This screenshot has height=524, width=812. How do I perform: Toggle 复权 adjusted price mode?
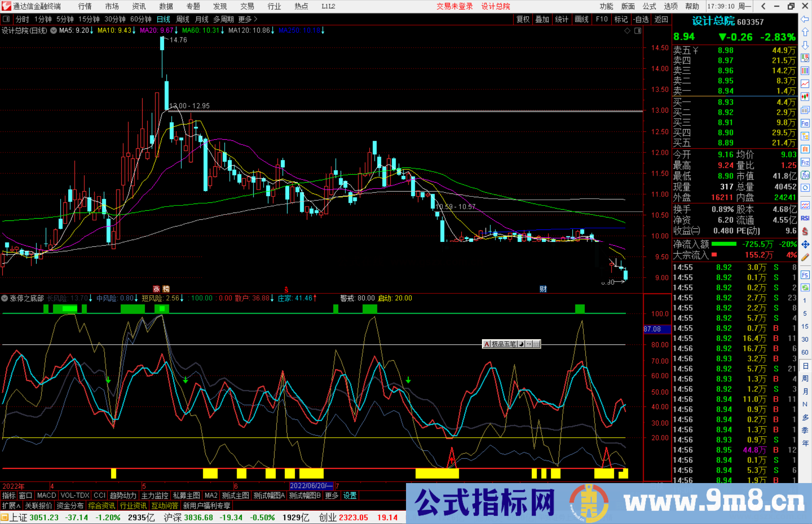[x=523, y=19]
